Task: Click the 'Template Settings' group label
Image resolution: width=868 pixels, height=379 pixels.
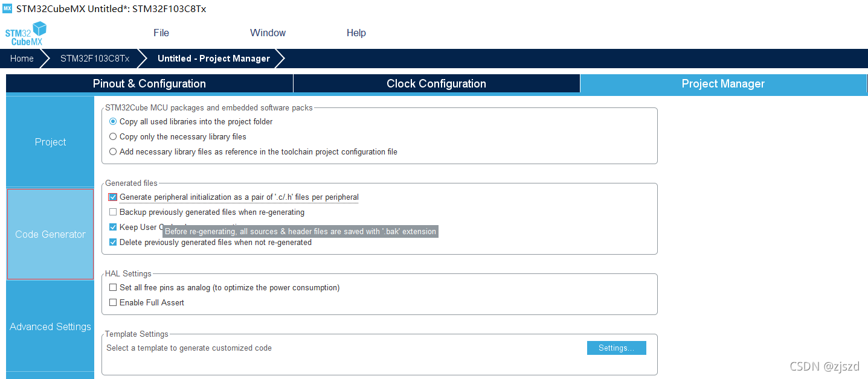Action: point(137,334)
